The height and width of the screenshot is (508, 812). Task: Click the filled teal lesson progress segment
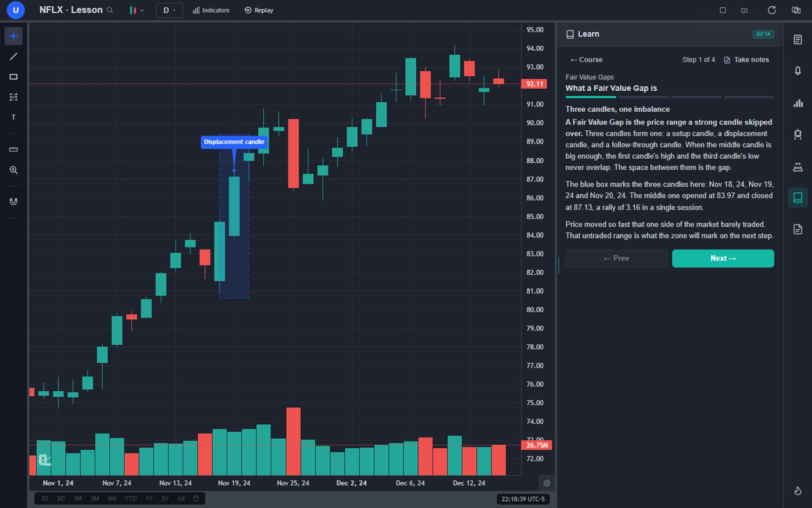click(591, 97)
